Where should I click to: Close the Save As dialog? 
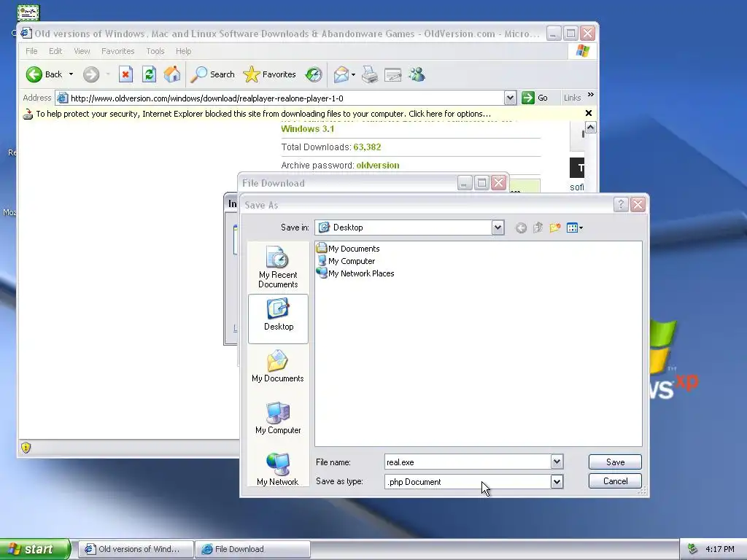point(638,205)
